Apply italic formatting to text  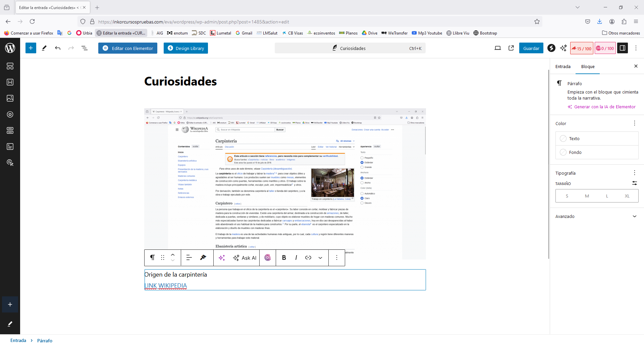tap(296, 257)
